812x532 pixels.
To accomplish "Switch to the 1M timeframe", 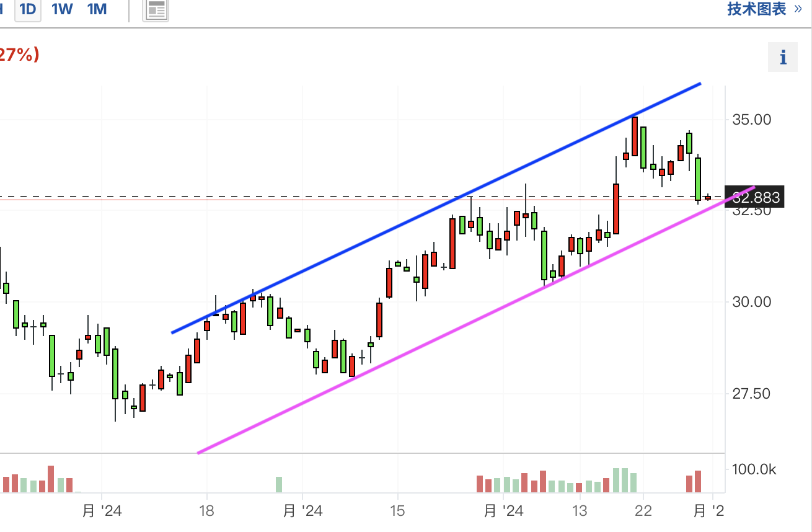I will [x=97, y=9].
